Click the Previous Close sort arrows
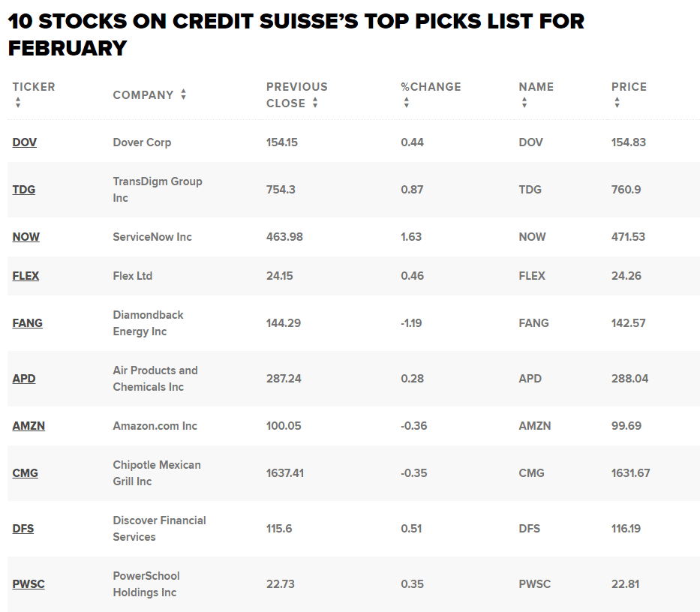Viewport: 700px width, 612px height. tap(315, 103)
